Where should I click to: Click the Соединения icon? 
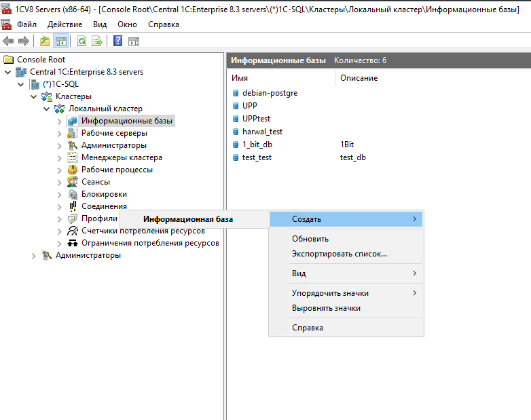pyautogui.click(x=72, y=206)
